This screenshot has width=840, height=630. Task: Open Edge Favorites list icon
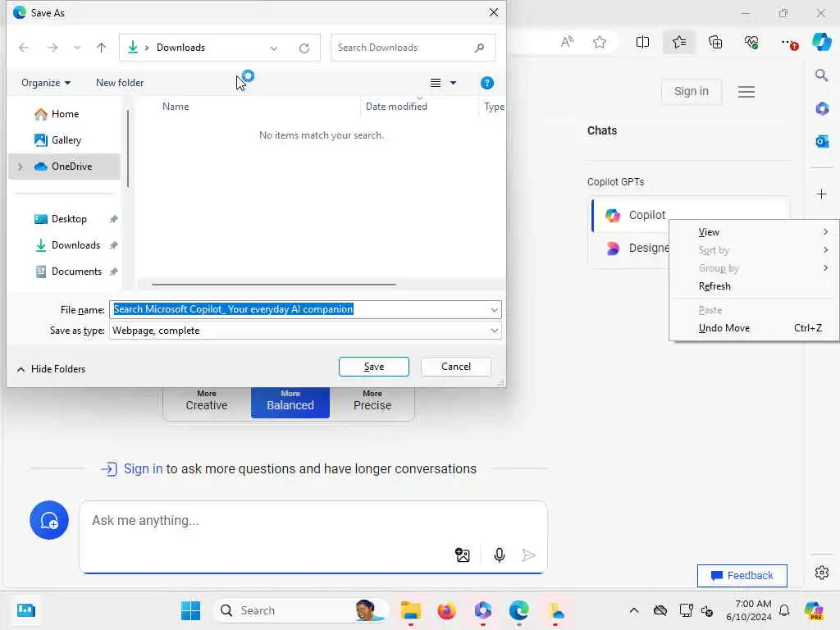click(x=678, y=42)
